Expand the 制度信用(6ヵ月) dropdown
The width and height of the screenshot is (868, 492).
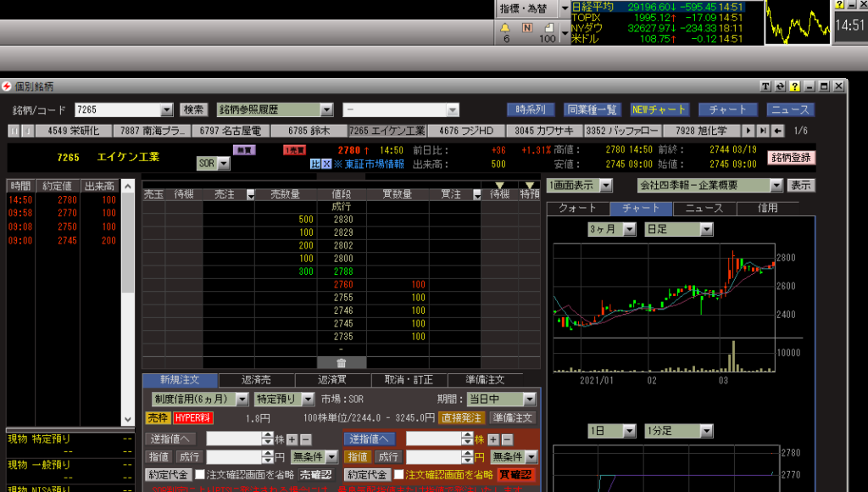(x=242, y=399)
